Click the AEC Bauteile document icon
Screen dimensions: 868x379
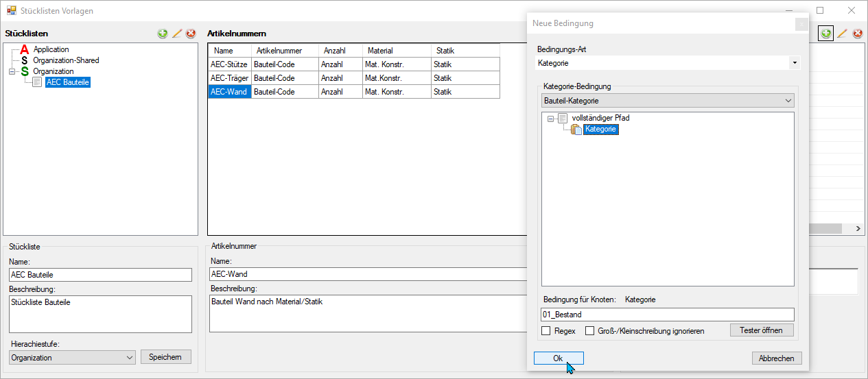coord(37,82)
